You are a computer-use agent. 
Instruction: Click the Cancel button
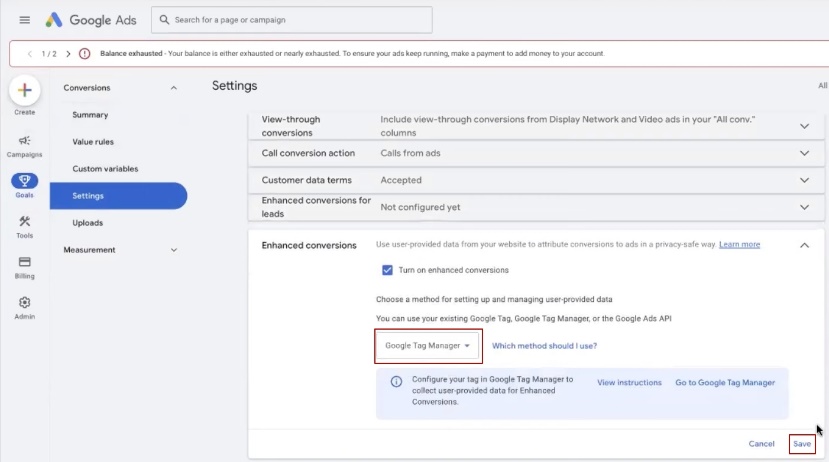(x=761, y=444)
